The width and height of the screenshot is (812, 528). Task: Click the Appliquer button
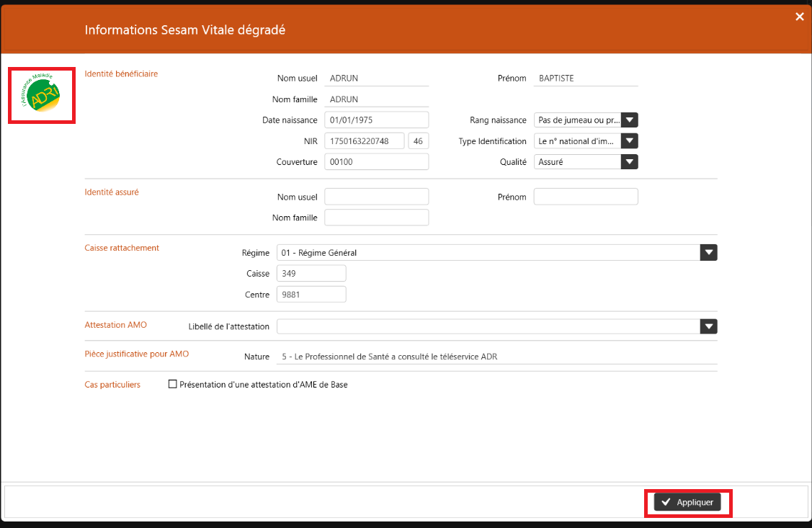(x=687, y=503)
